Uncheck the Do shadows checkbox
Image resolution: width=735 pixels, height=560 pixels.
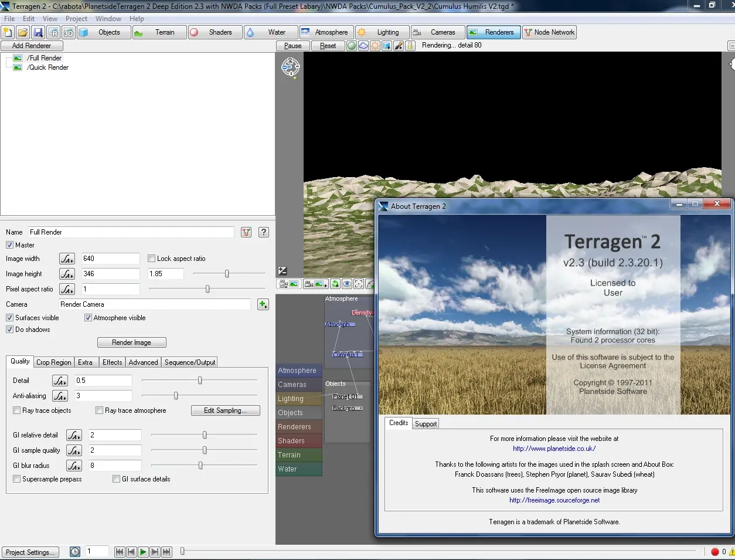coord(9,330)
